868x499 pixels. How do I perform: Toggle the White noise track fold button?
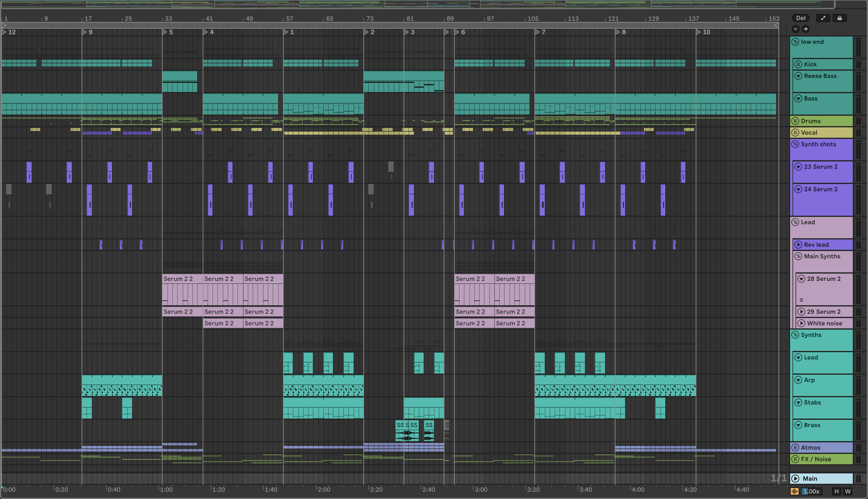pyautogui.click(x=801, y=323)
